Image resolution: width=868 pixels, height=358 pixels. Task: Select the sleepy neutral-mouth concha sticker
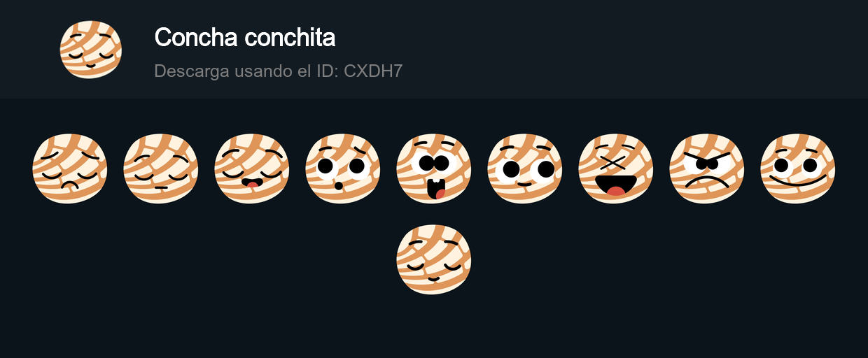(x=161, y=169)
